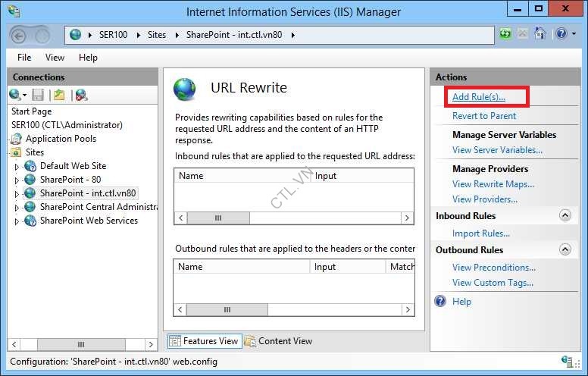Click inbound rules scroll right arrow
This screenshot has height=376, width=588.
(407, 218)
